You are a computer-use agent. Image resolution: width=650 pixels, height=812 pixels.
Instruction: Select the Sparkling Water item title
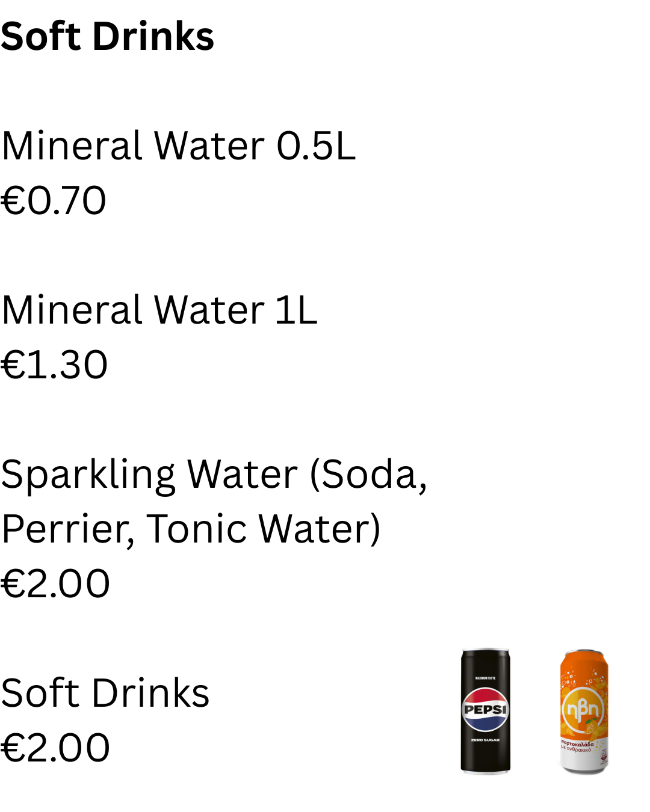[214, 502]
